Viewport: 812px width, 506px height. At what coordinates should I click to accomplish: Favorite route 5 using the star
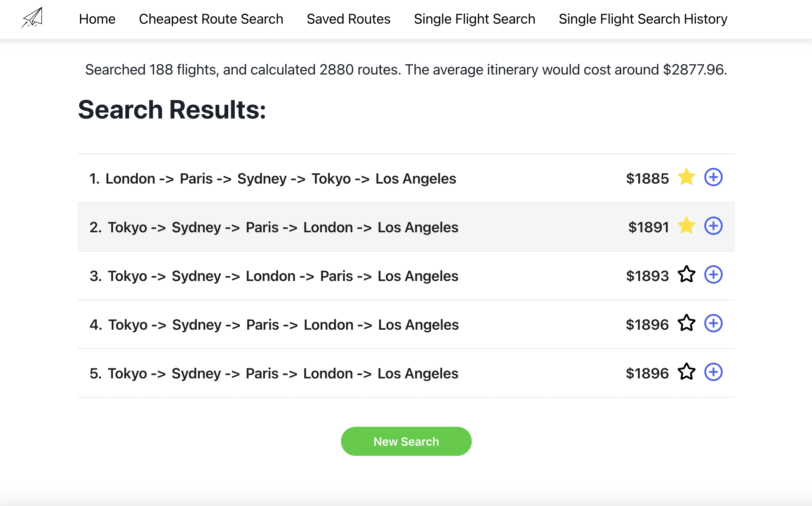click(686, 372)
